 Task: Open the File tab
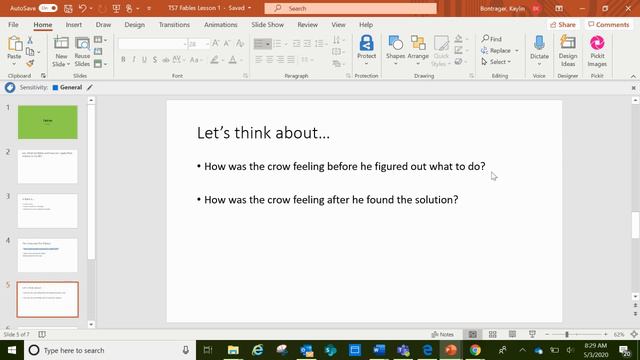pyautogui.click(x=13, y=24)
